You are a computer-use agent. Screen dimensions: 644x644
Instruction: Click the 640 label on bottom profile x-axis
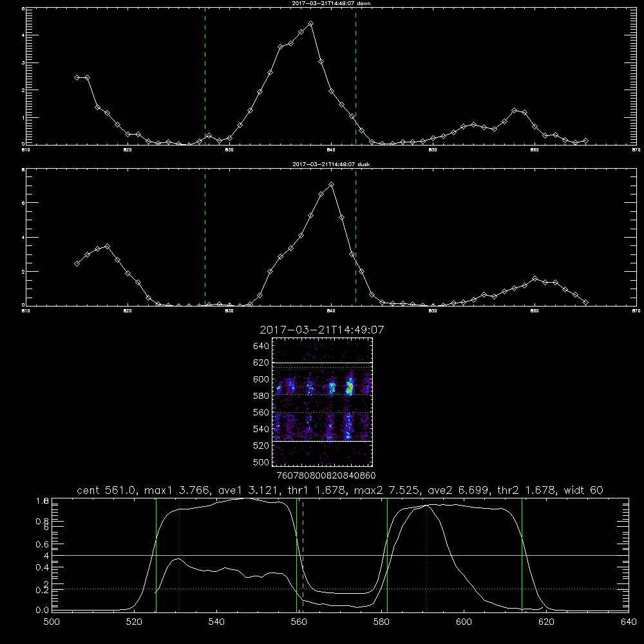629,622
